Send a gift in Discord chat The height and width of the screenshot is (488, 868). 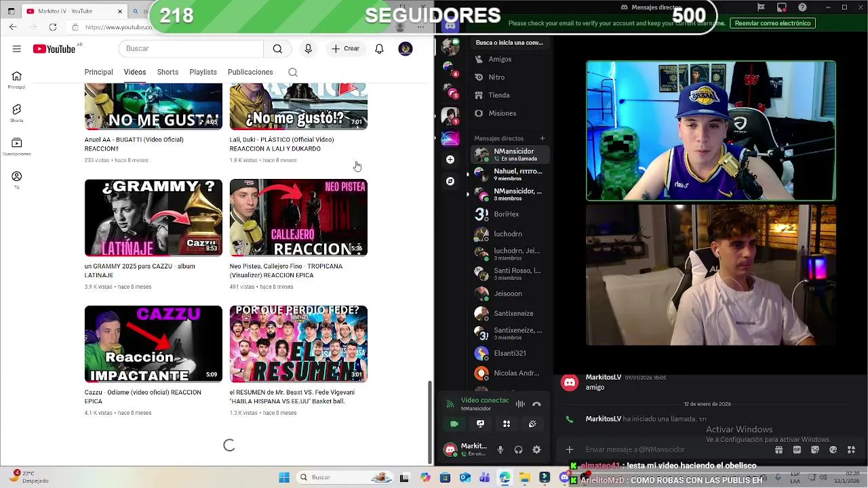point(779,449)
